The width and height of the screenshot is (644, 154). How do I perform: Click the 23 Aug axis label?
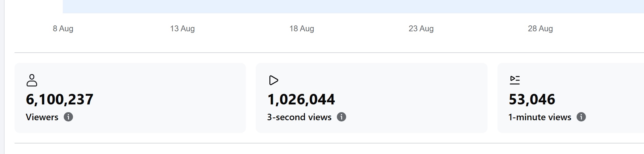tap(421, 29)
